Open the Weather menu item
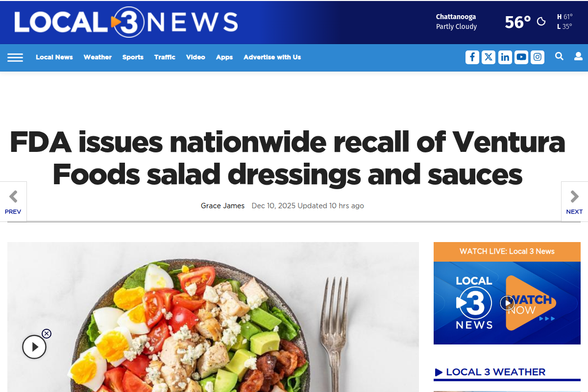This screenshot has height=392, width=588. click(98, 57)
